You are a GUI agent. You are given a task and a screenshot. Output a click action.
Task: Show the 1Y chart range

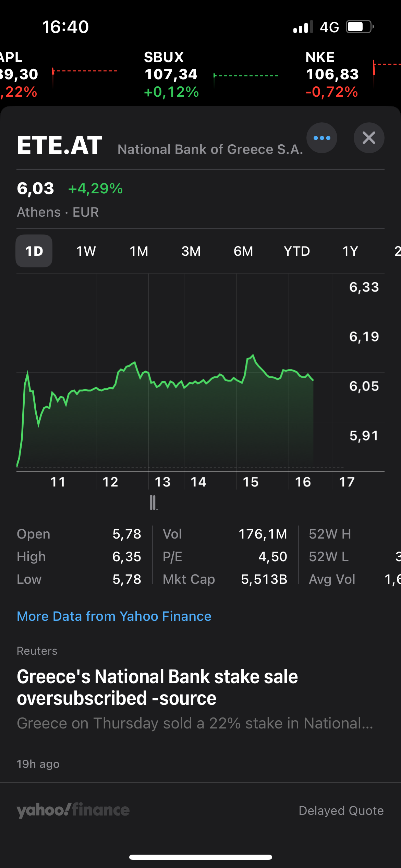pos(350,251)
